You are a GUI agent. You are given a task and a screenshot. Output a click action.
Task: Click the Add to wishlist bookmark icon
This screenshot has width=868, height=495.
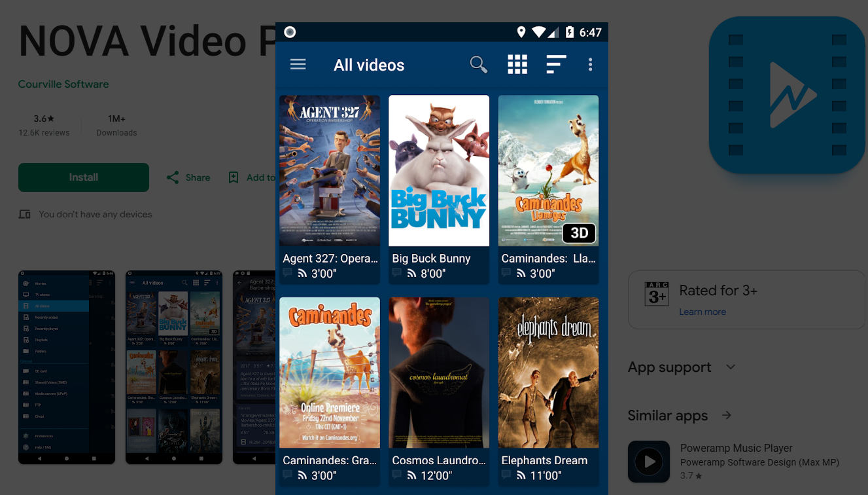234,177
